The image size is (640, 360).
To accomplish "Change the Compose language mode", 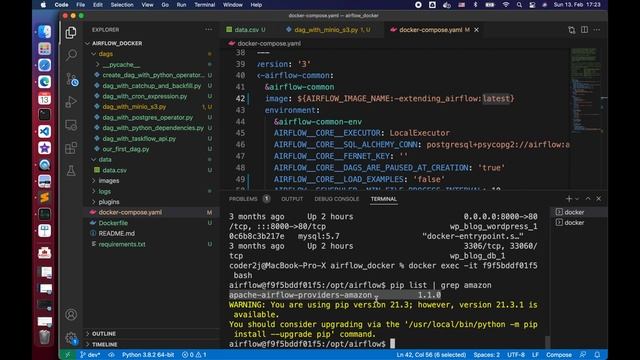I will click(x=559, y=355).
